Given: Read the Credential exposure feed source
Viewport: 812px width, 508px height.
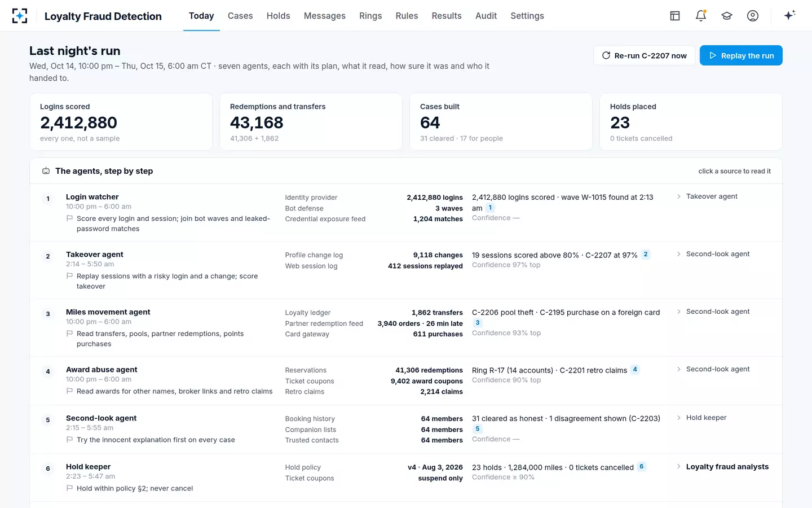Looking at the screenshot, I should point(325,219).
